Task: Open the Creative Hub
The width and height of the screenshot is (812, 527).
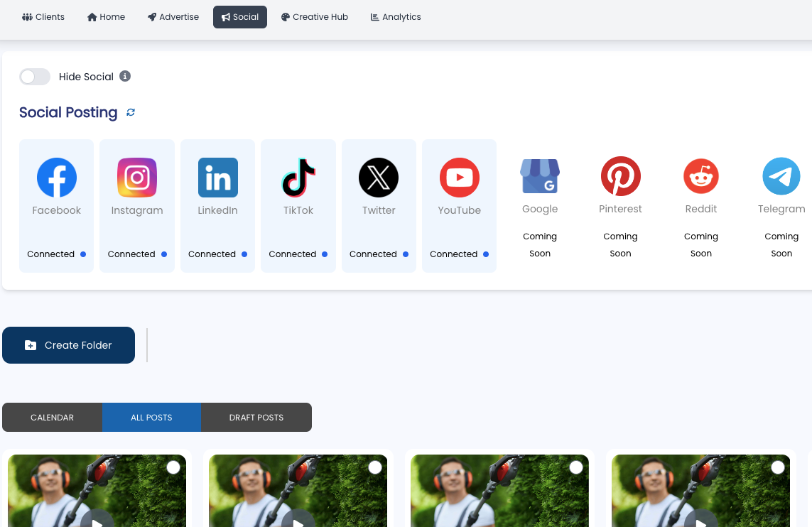Action: [x=314, y=17]
